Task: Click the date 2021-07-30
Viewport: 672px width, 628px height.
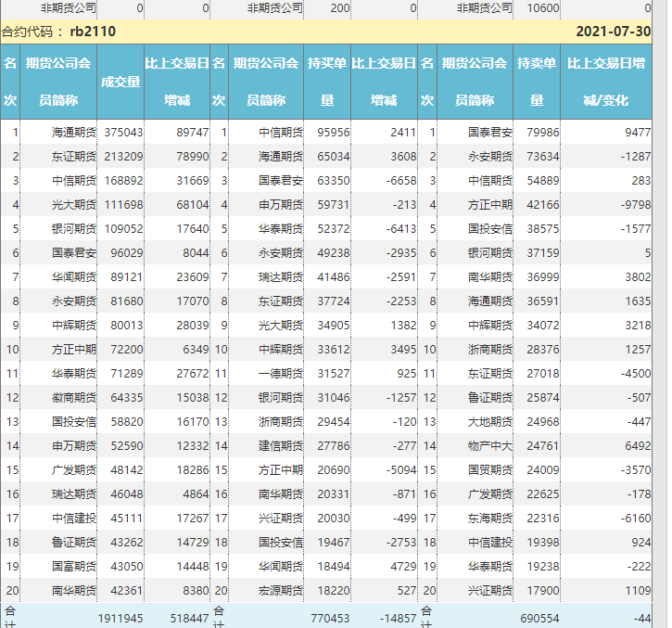Action: (614, 32)
